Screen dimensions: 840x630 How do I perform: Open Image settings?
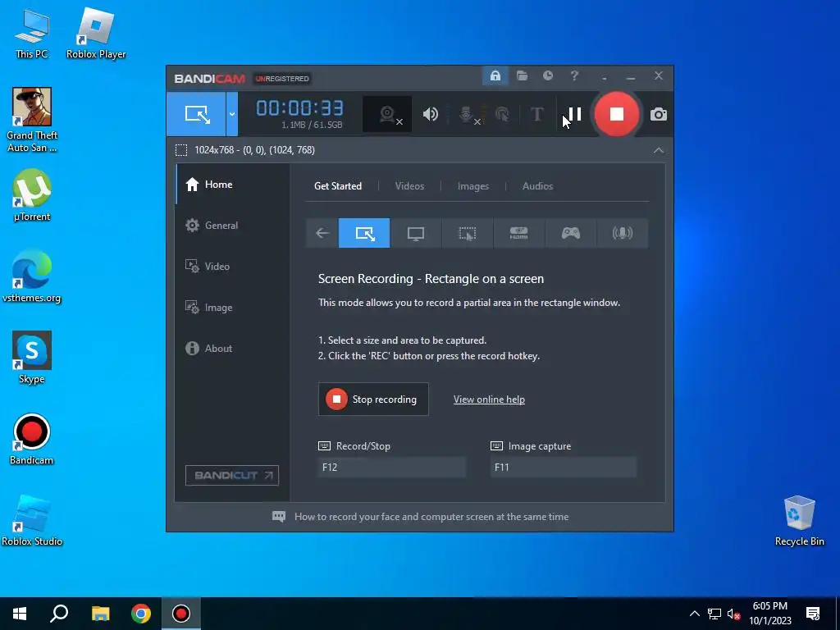[x=232, y=308]
